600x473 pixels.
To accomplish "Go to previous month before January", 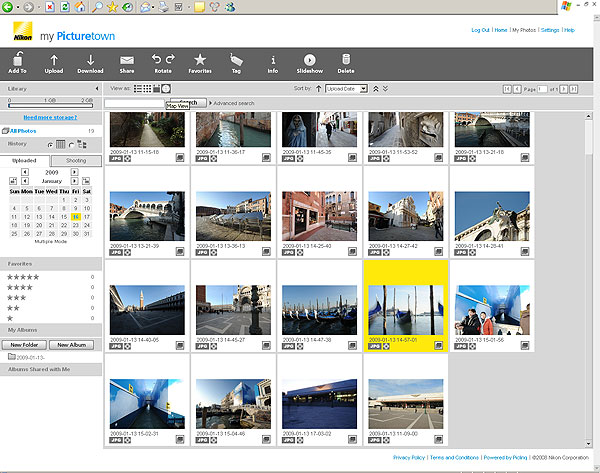I will coord(25,181).
